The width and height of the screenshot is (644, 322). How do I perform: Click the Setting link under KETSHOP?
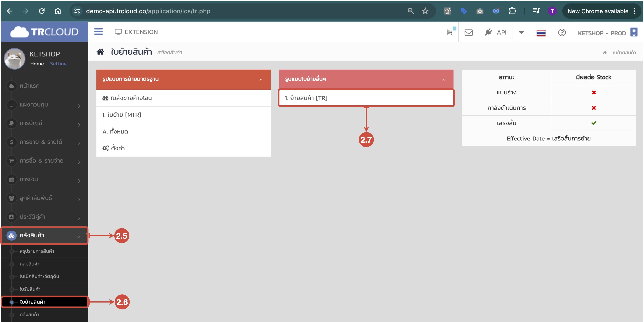tap(58, 64)
